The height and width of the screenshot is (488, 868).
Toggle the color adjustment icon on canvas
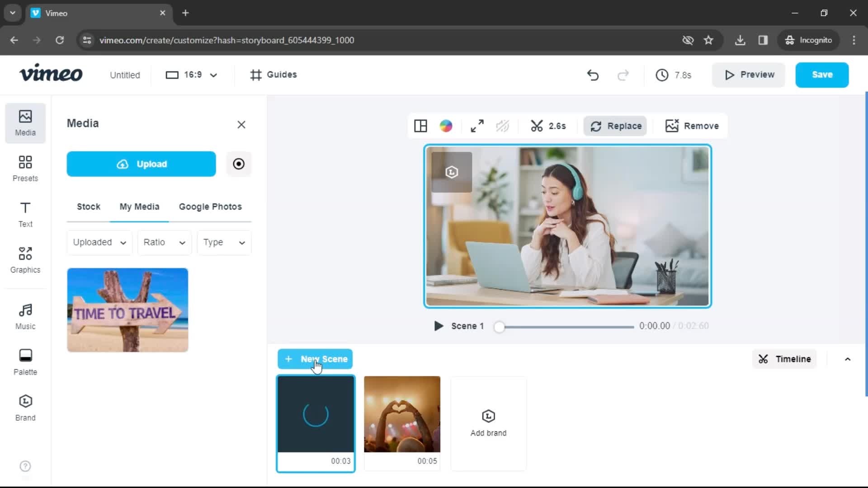447,126
